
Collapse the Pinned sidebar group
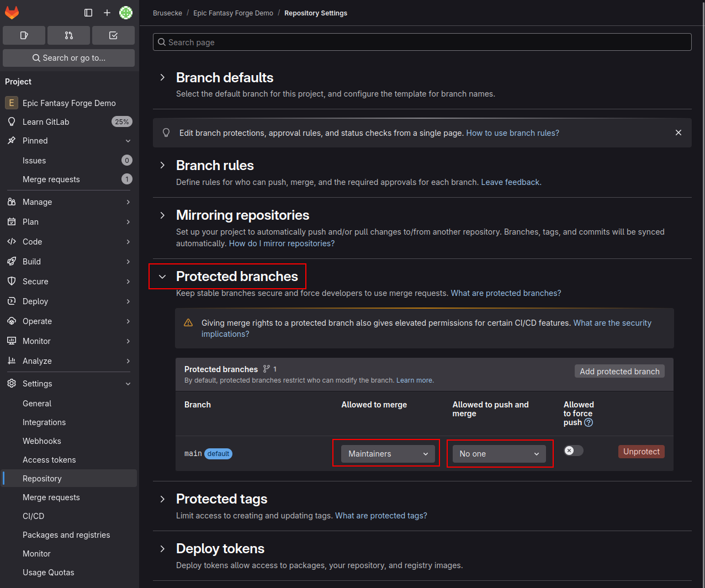coord(128,141)
